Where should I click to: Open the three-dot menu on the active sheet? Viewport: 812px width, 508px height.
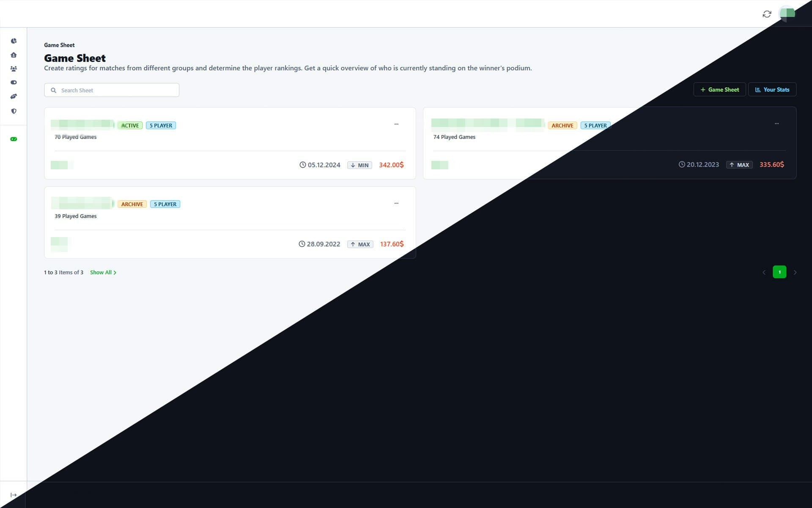pyautogui.click(x=396, y=123)
